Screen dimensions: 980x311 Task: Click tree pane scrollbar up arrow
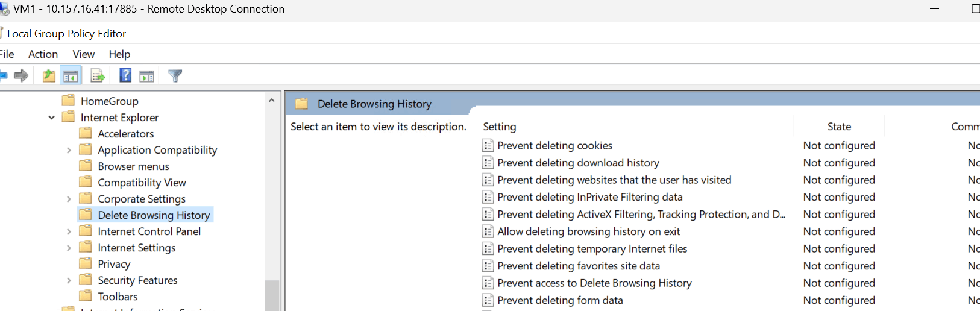(x=272, y=100)
